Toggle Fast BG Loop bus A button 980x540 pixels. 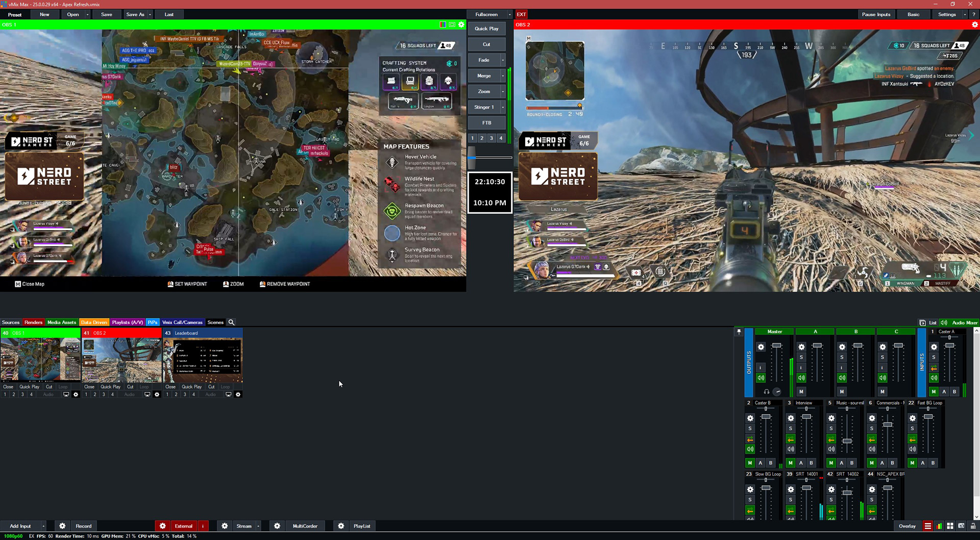coord(923,463)
